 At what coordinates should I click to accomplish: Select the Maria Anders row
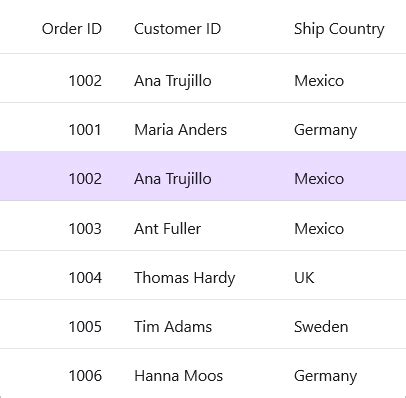pyautogui.click(x=203, y=127)
